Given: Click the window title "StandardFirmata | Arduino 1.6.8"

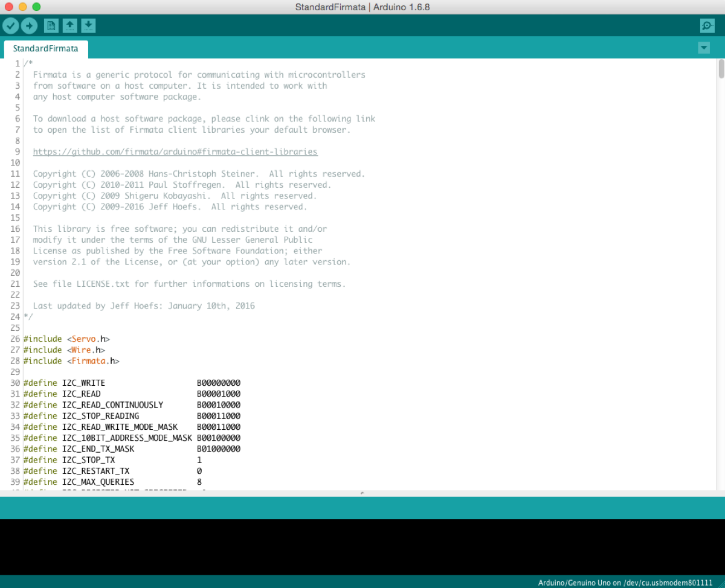Looking at the screenshot, I should pyautogui.click(x=362, y=7).
